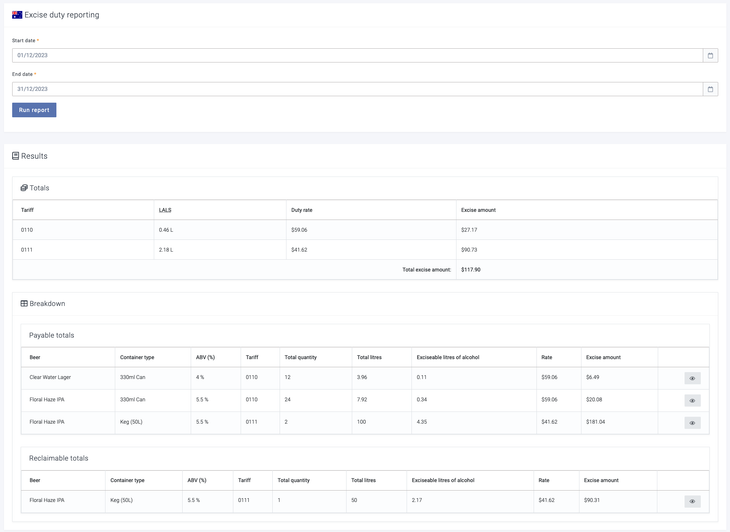
Task: View details for Clear Water Lager row
Action: (692, 378)
